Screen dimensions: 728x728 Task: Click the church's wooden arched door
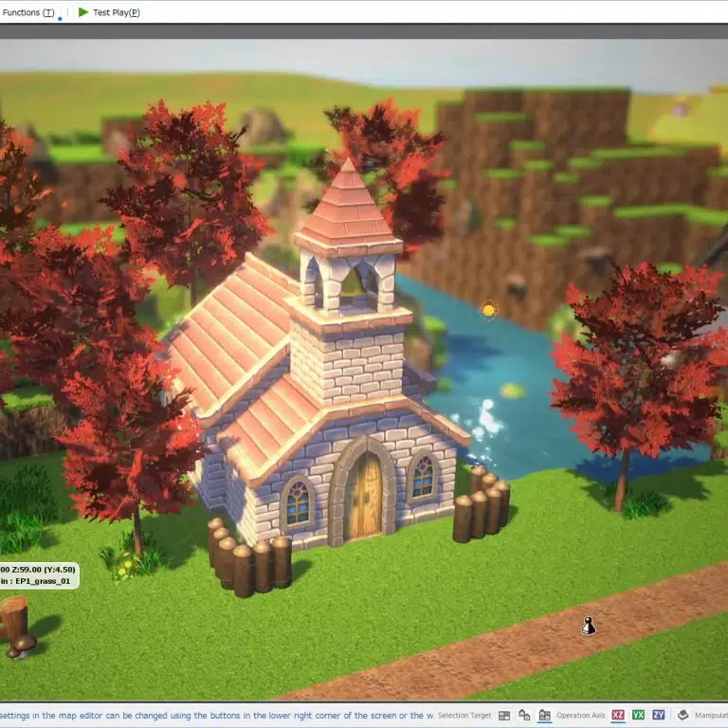363,495
